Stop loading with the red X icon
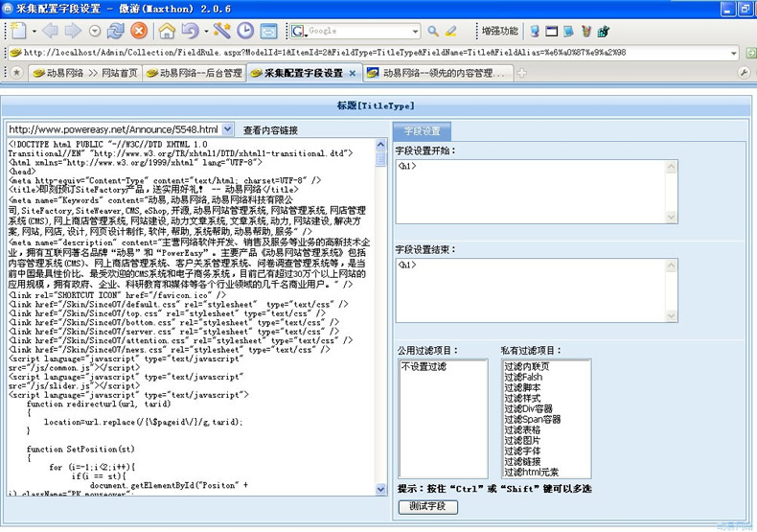757x532 pixels. (139, 31)
